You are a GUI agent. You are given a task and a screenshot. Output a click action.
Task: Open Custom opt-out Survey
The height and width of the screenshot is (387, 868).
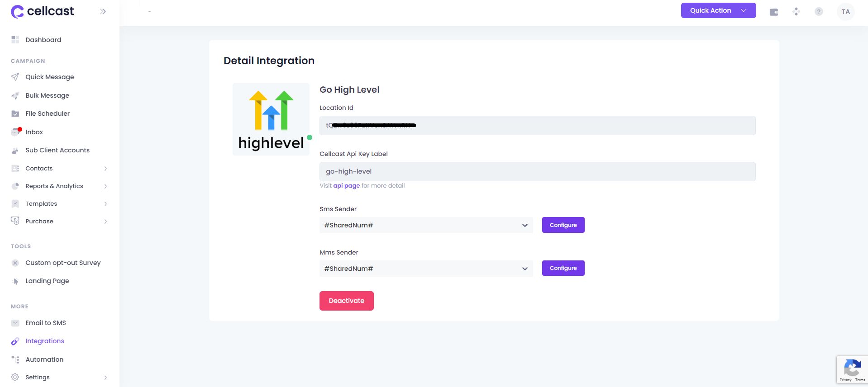tap(63, 263)
